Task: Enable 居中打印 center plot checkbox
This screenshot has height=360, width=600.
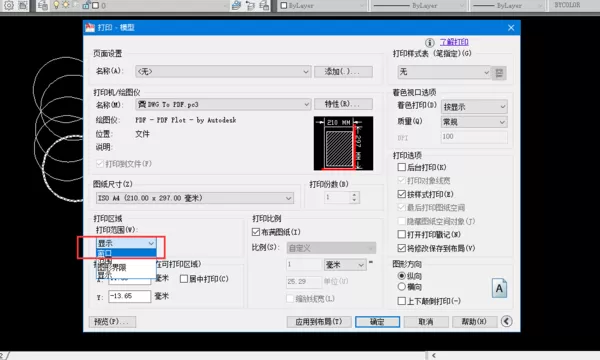Action: [x=184, y=279]
